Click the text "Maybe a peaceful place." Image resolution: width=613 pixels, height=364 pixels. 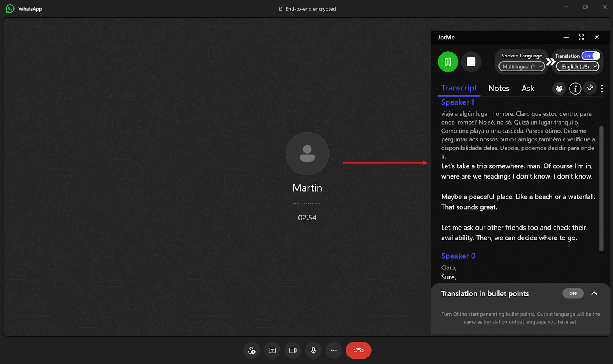[477, 197]
